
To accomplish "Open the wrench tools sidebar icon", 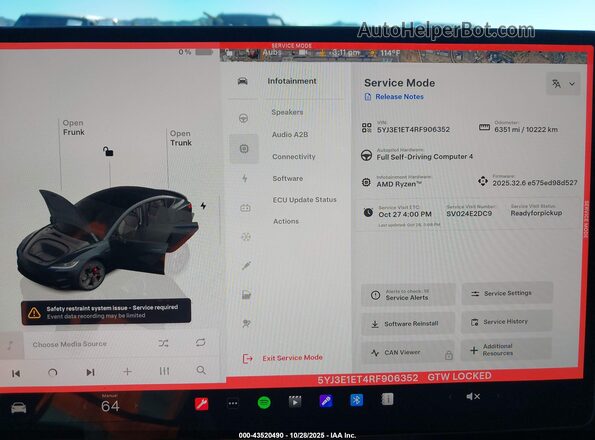I will click(x=246, y=266).
